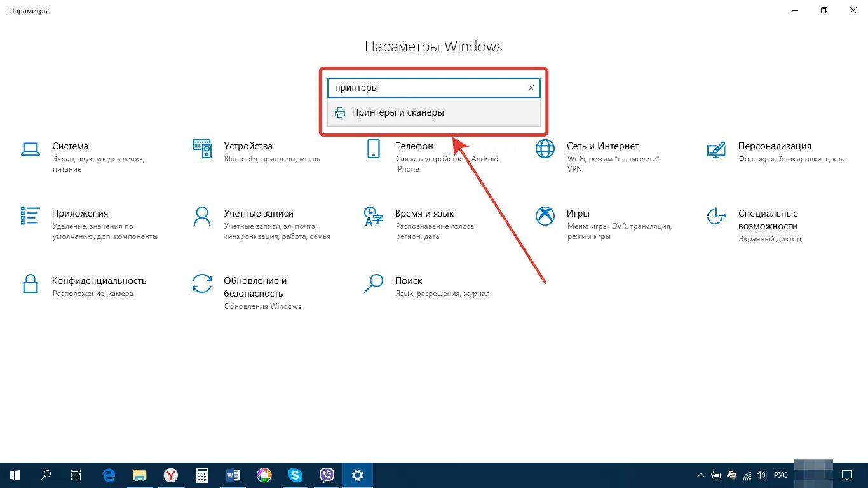Click 'Экран, звук, уведомления, питание' description
Viewport: 868px width, 488px height.
98,164
